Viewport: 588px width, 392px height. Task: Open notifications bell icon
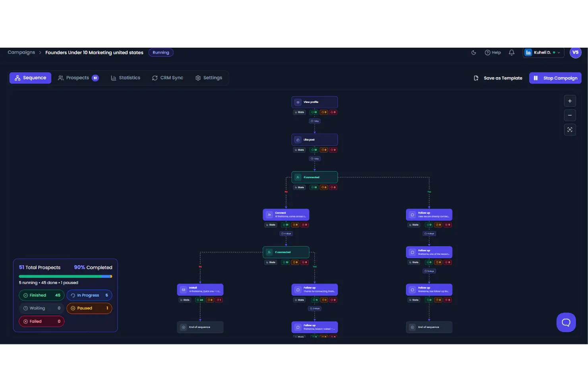512,52
